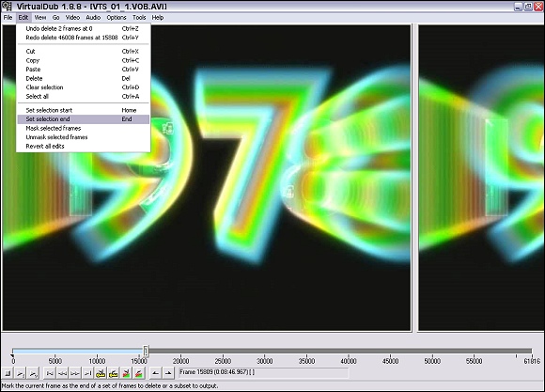Click the timeline track near frame 30000
The width and height of the screenshot is (545, 392).
(x=265, y=351)
